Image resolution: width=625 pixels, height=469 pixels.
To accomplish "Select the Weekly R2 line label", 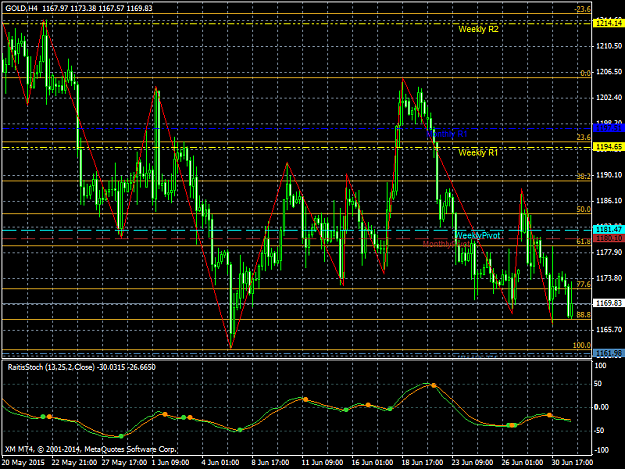I will tap(478, 29).
